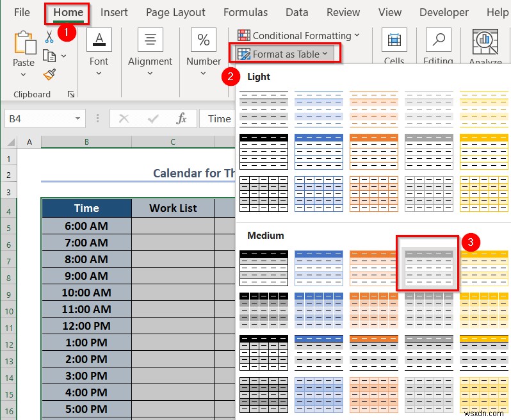This screenshot has width=511, height=420.
Task: Choose first orange Light table style
Action: [374, 109]
